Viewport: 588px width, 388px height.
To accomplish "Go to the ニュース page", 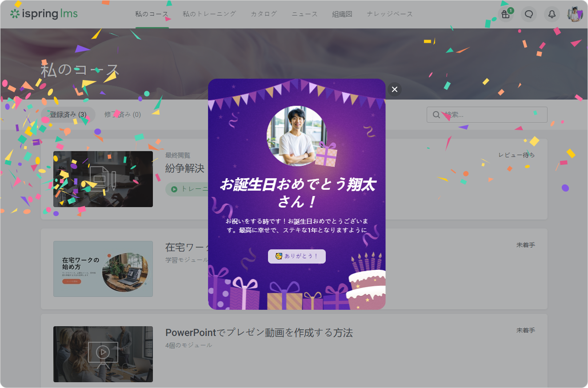I will (304, 14).
